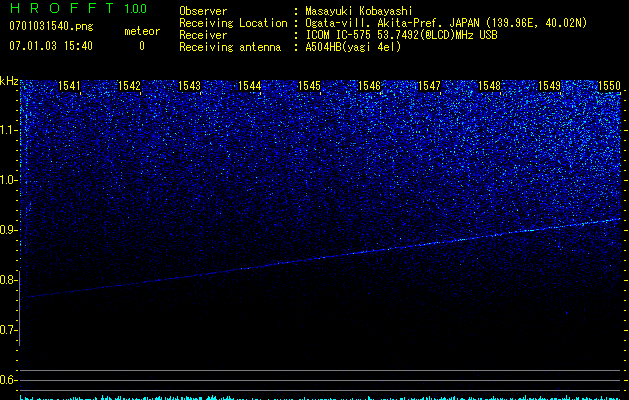Screen dimensions: 629x400
Task: Click the 1544 time marker
Action: click(250, 86)
